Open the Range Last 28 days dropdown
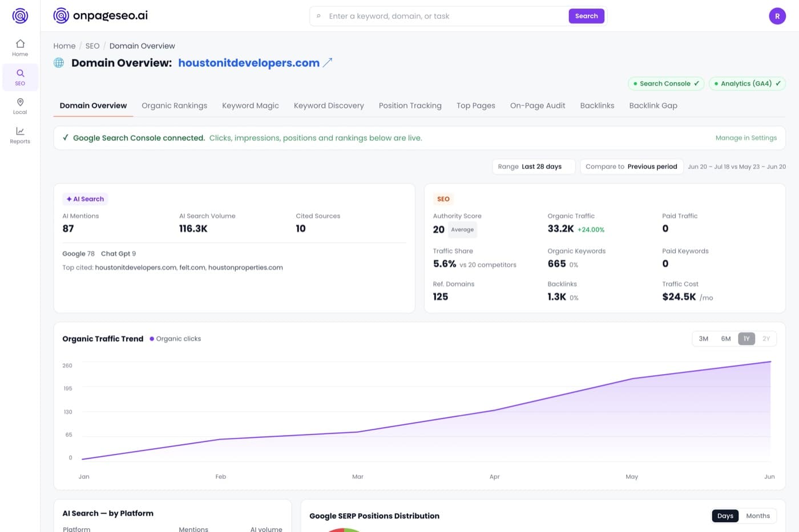Viewport: 799px width, 532px height. (534, 166)
